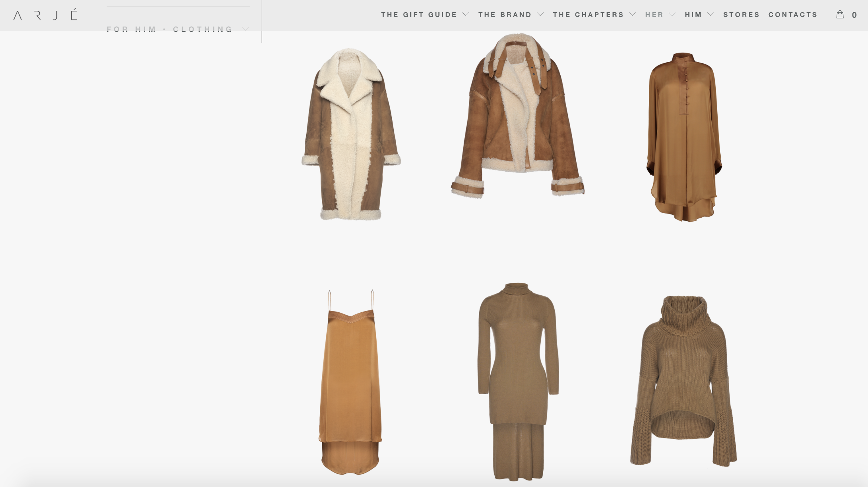View the shearling aviator jacket product
Screen dimensions: 868x487
[517, 115]
